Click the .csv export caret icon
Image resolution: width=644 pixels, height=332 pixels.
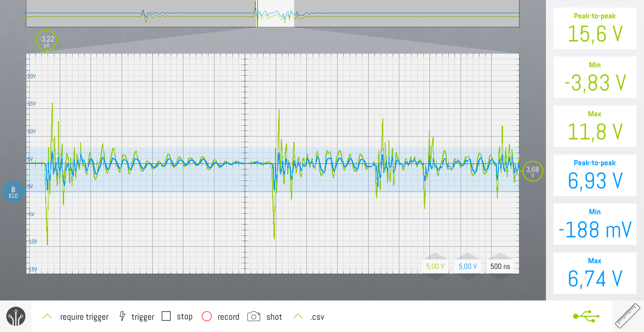298,316
